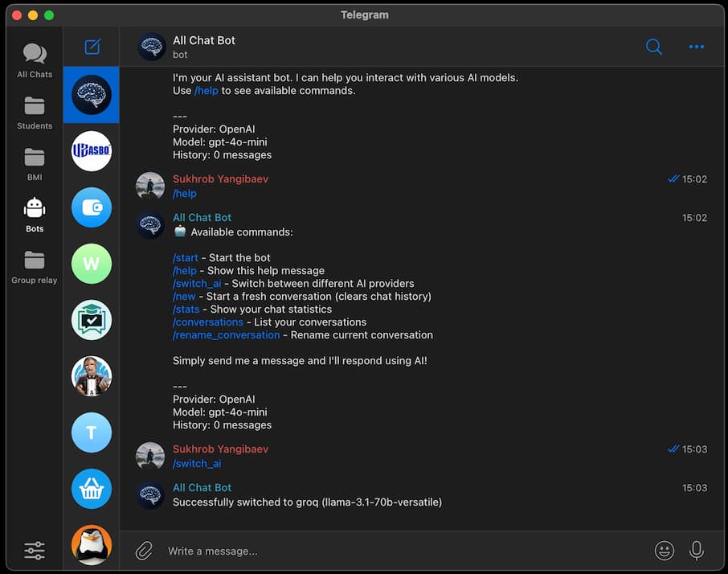Click the 'Provider: OpenAI' line in first message
The width and height of the screenshot is (728, 574).
214,129
